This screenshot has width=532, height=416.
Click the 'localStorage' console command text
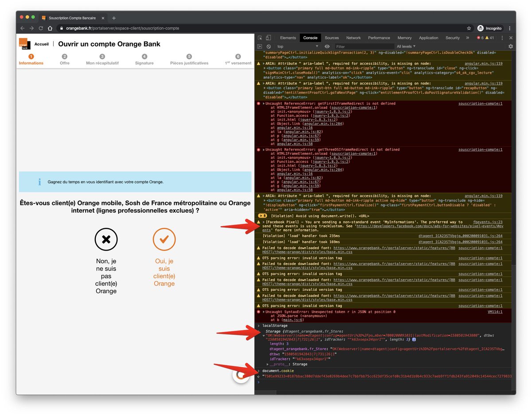coord(275,326)
